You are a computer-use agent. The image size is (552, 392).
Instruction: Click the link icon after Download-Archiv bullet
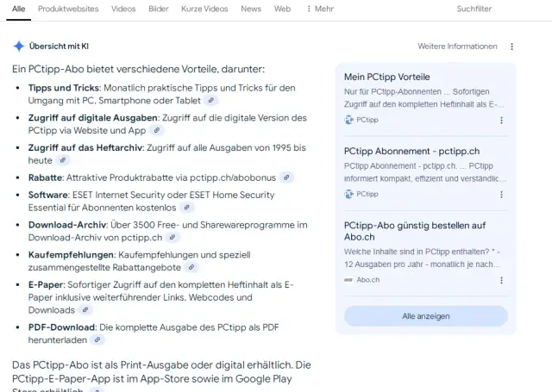(x=172, y=237)
